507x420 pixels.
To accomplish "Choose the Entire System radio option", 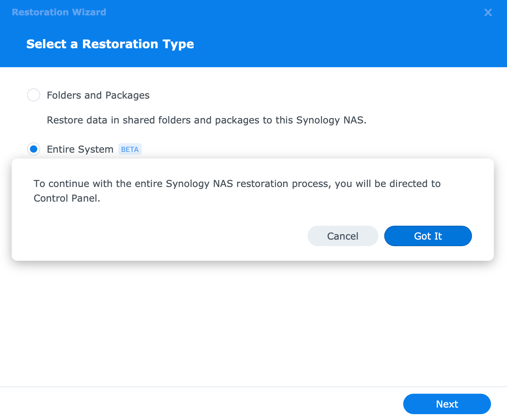I will 34,149.
